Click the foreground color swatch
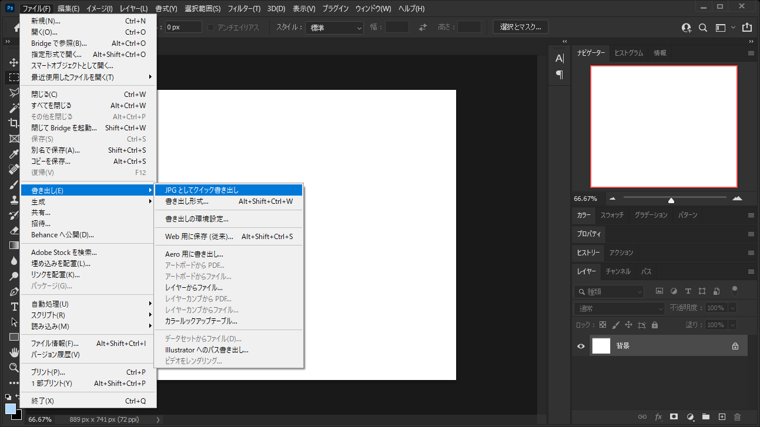 coord(10,409)
